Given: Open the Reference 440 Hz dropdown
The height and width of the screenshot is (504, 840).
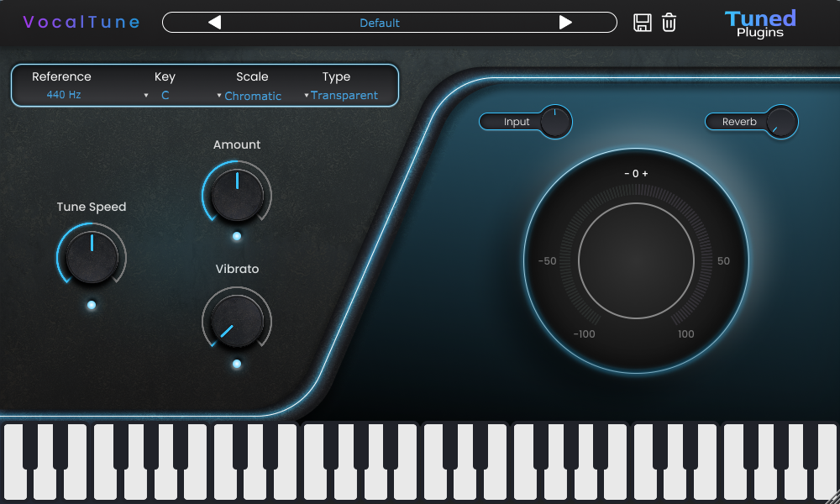Looking at the screenshot, I should tap(64, 95).
